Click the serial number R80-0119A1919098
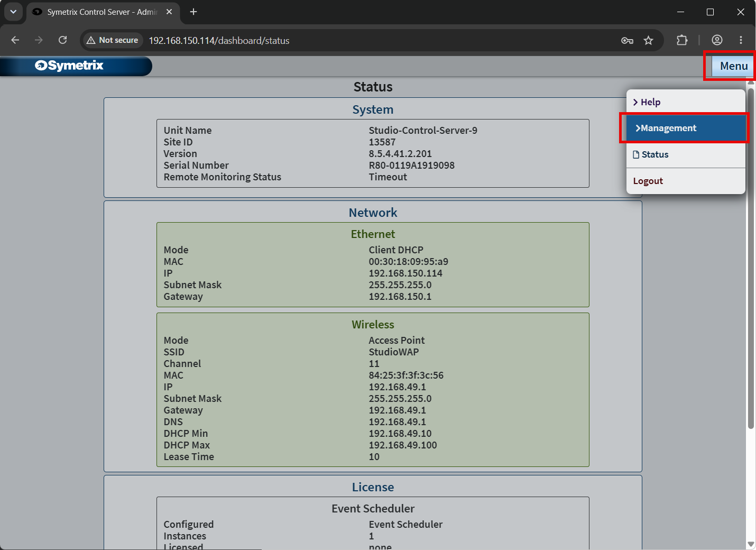The height and width of the screenshot is (550, 756). (412, 165)
